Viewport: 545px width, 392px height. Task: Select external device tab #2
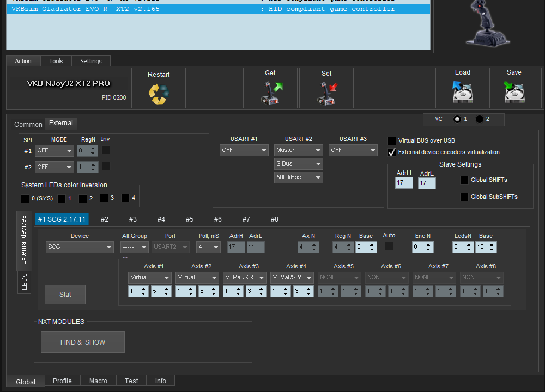point(104,219)
